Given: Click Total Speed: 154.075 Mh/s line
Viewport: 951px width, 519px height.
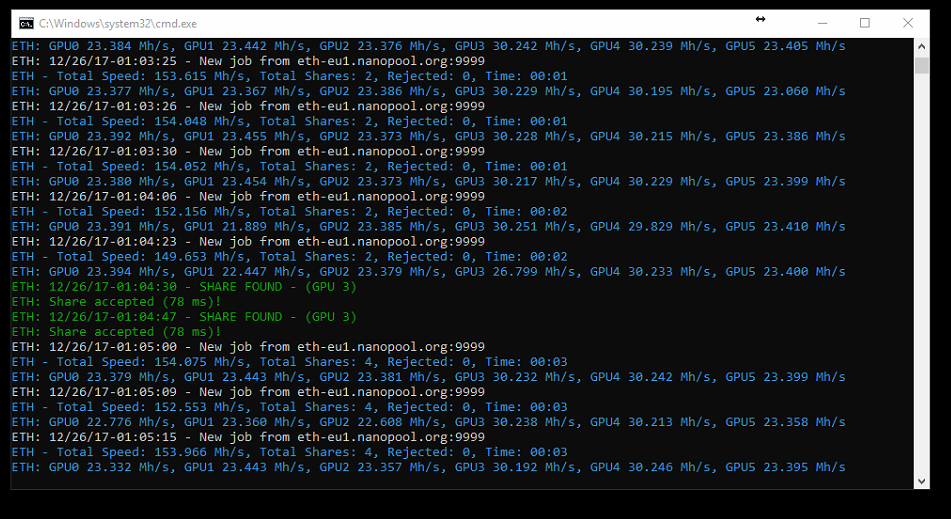Looking at the screenshot, I should pos(289,362).
